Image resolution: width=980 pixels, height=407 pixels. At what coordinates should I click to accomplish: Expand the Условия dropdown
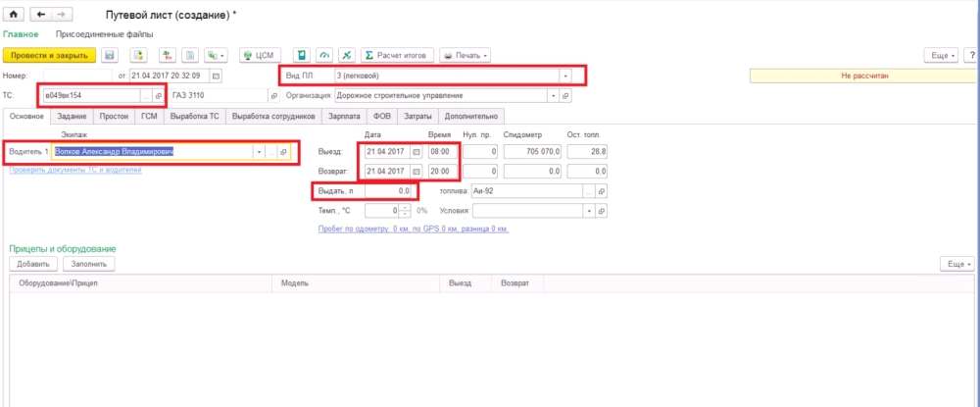tap(589, 211)
